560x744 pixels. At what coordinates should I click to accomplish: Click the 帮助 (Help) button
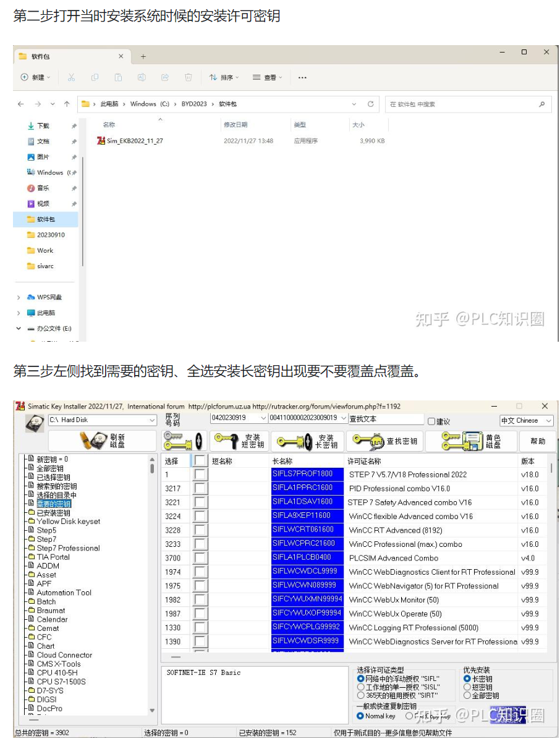point(537,441)
